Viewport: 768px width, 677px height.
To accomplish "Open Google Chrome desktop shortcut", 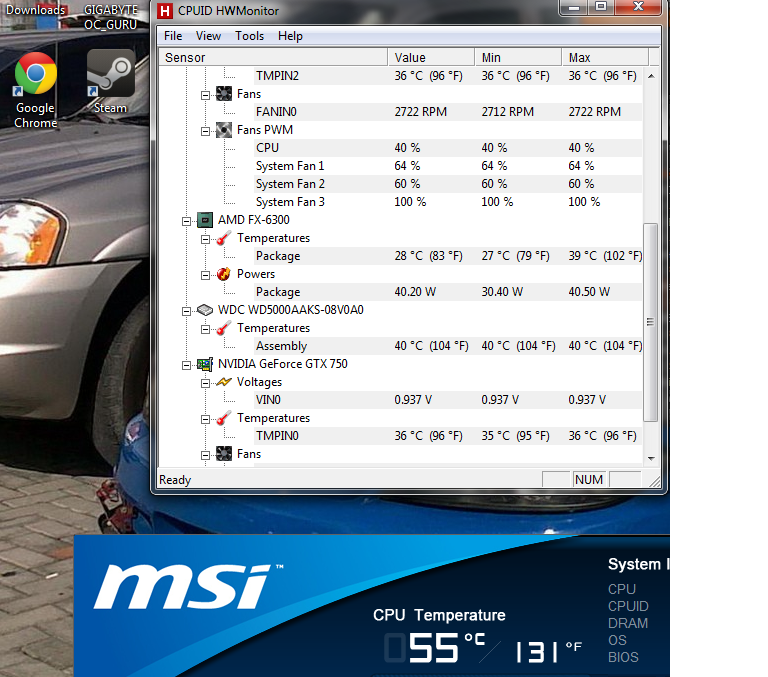I will [35, 90].
